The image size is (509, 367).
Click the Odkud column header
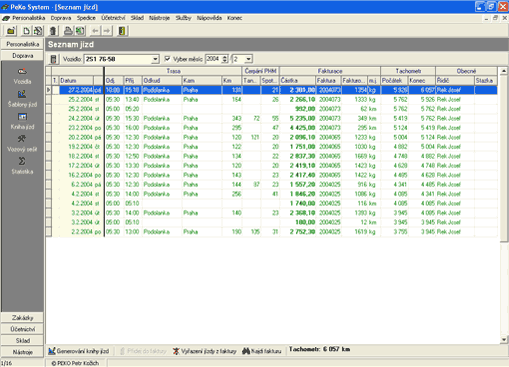click(x=162, y=80)
